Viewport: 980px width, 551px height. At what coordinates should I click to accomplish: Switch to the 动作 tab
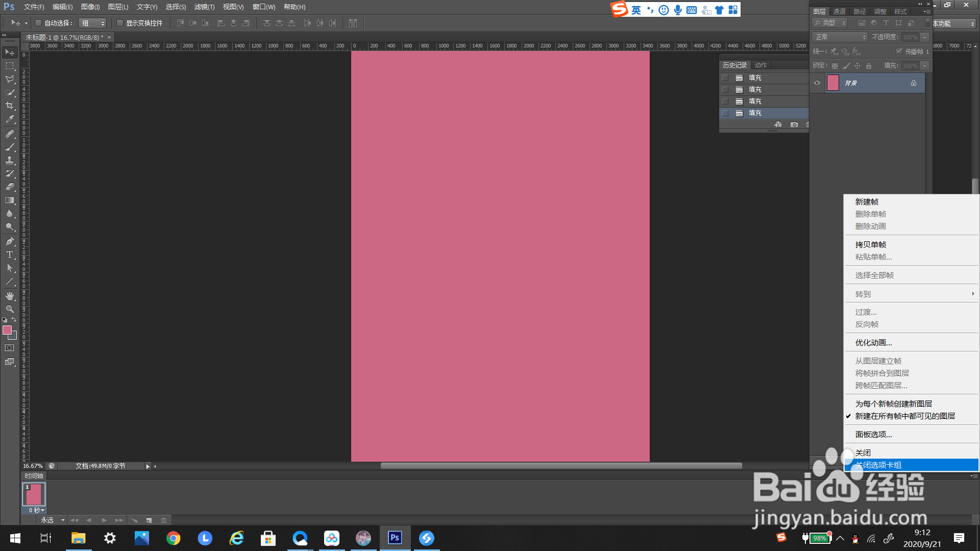761,65
